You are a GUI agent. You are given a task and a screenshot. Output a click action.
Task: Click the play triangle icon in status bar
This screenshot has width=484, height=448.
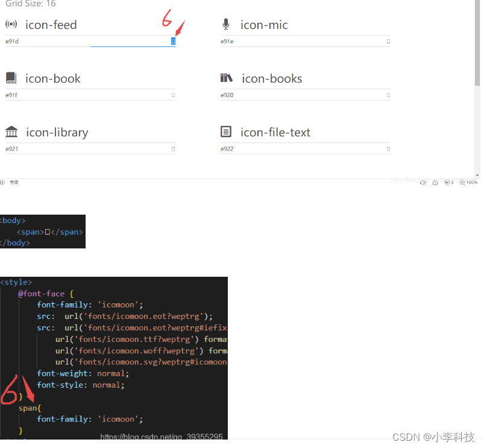pos(3,183)
